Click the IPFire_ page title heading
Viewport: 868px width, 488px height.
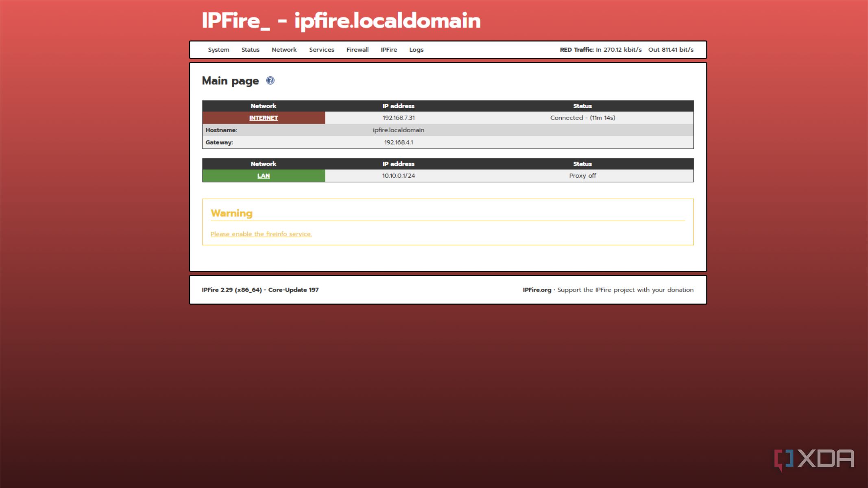tap(341, 20)
